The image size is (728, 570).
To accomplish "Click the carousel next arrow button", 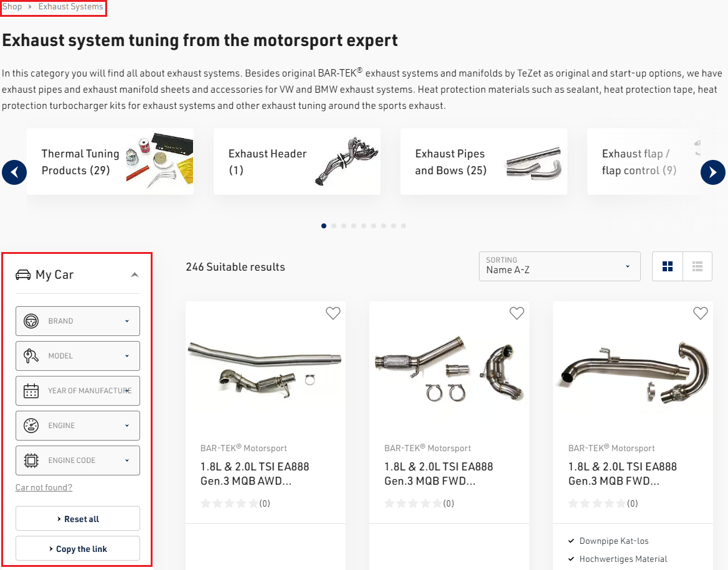I will click(x=712, y=172).
